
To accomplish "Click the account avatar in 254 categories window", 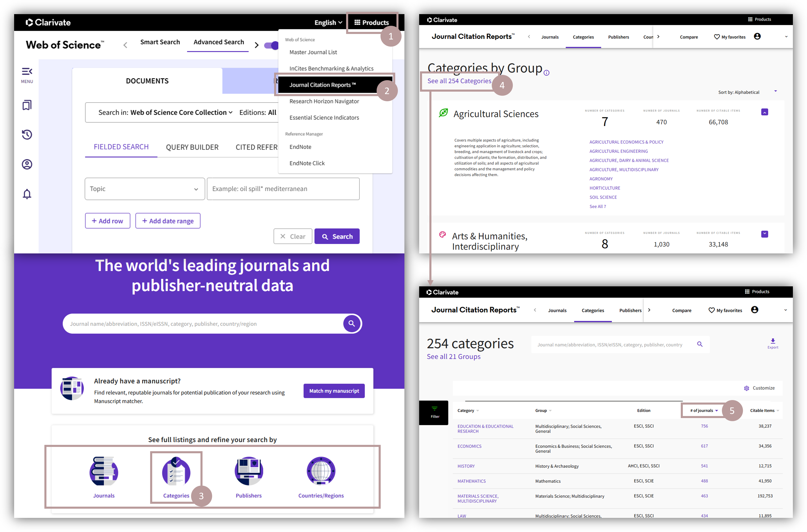I will pyautogui.click(x=755, y=309).
